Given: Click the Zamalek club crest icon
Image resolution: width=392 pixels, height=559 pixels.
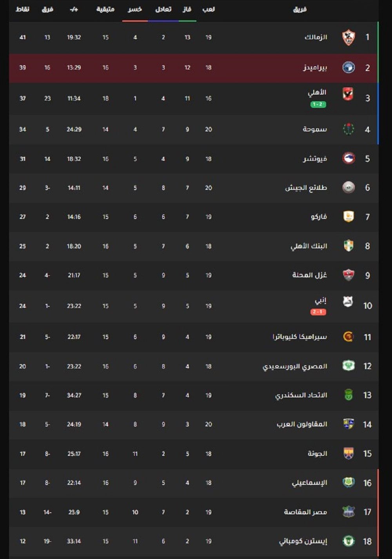Looking at the screenshot, I should click(x=348, y=38).
